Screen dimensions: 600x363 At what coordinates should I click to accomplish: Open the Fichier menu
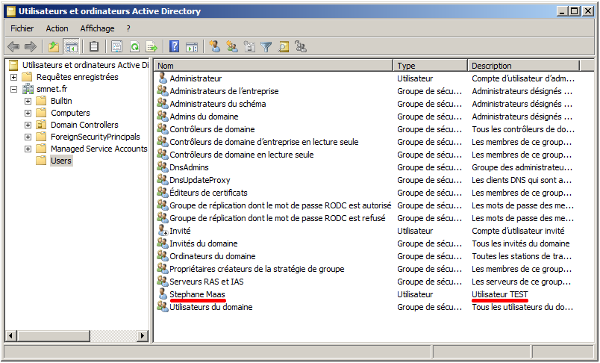pyautogui.click(x=22, y=28)
